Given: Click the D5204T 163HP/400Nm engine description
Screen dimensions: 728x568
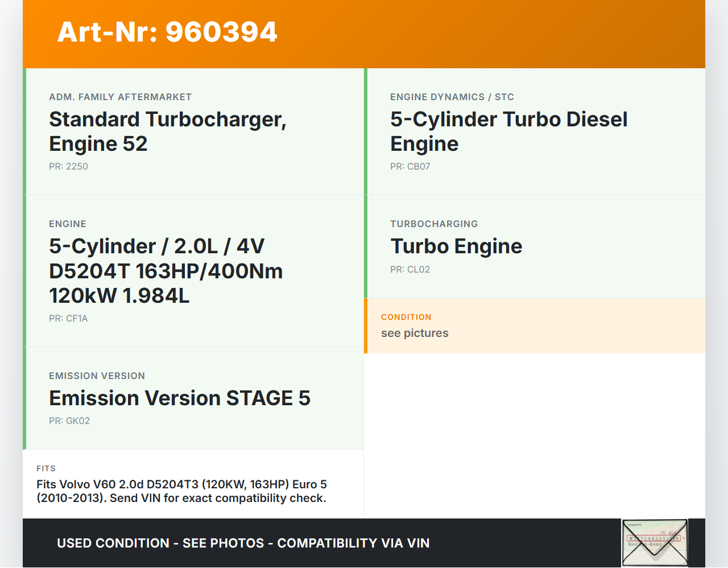Looking at the screenshot, I should [166, 271].
